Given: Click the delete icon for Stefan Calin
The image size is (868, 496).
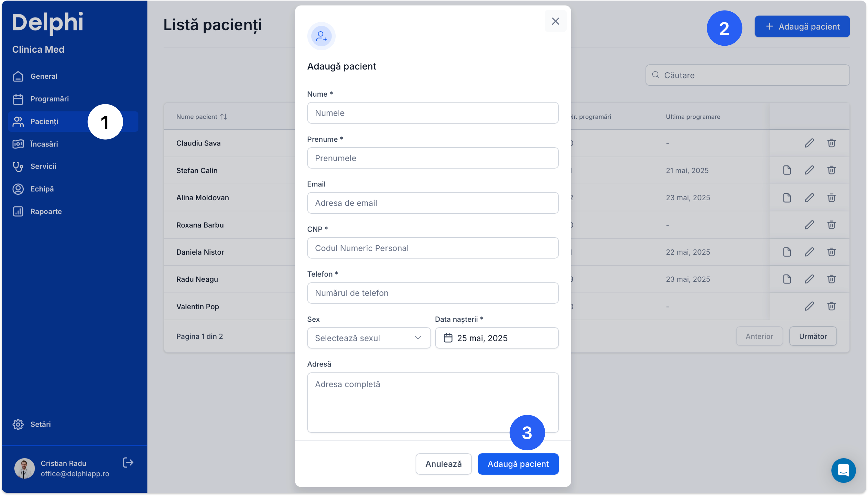Looking at the screenshot, I should (831, 170).
